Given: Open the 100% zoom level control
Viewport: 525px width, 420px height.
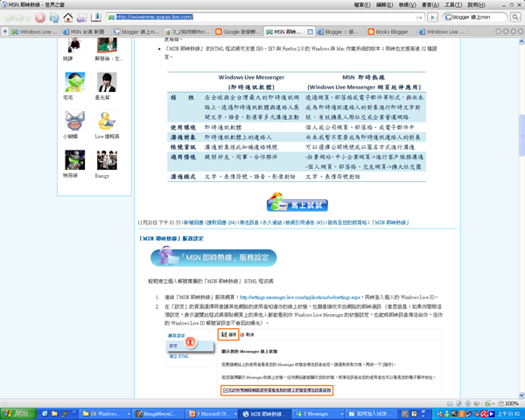Looking at the screenshot, I should pos(508,403).
